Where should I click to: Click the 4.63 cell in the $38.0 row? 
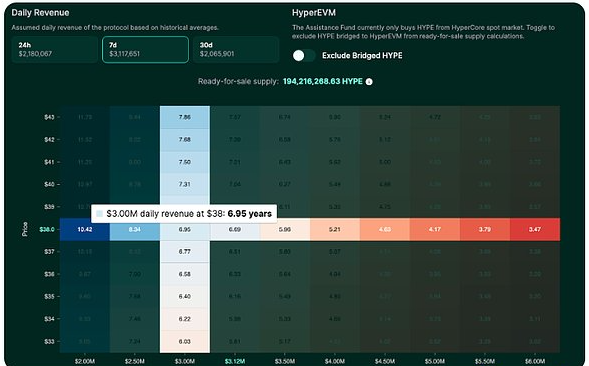click(x=385, y=229)
